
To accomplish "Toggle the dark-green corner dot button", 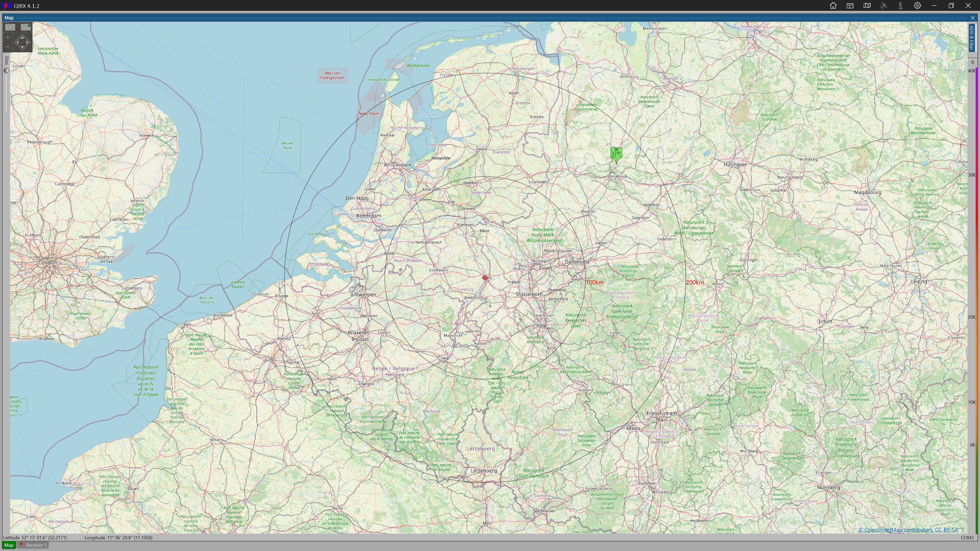I will (x=26, y=27).
